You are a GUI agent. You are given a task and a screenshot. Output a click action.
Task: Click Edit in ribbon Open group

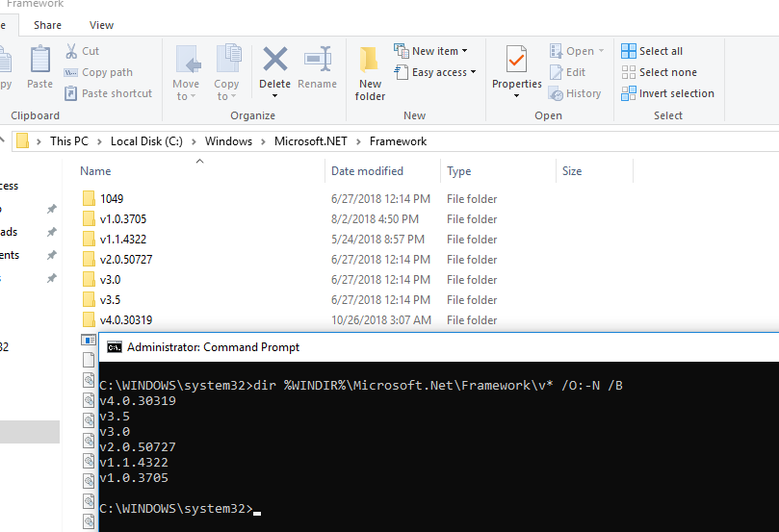point(567,72)
